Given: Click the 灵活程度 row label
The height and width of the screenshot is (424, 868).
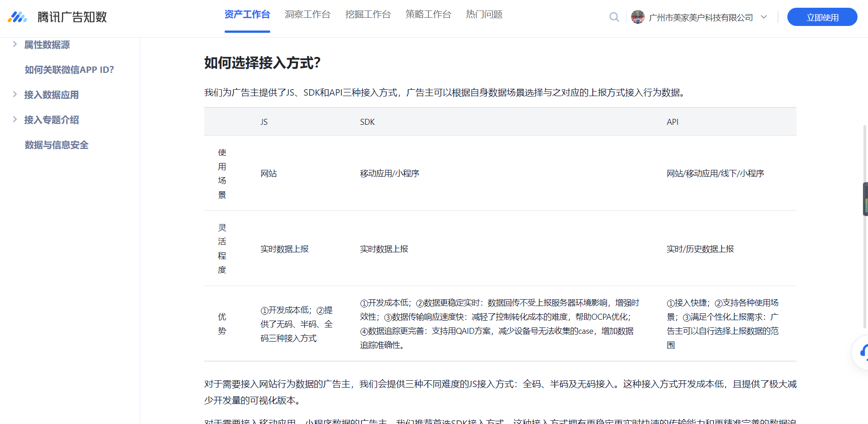Looking at the screenshot, I should pos(222,249).
